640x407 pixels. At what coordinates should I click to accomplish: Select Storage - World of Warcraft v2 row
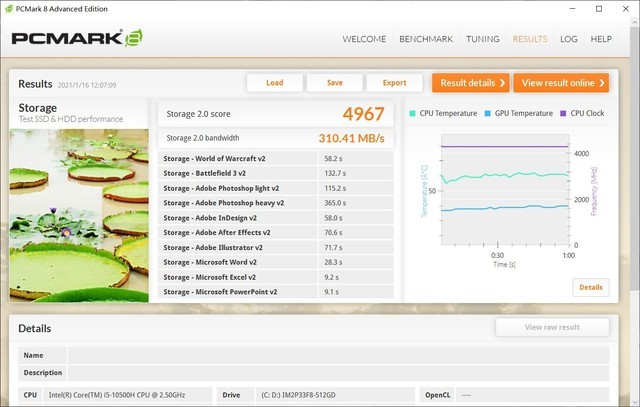[x=276, y=158]
